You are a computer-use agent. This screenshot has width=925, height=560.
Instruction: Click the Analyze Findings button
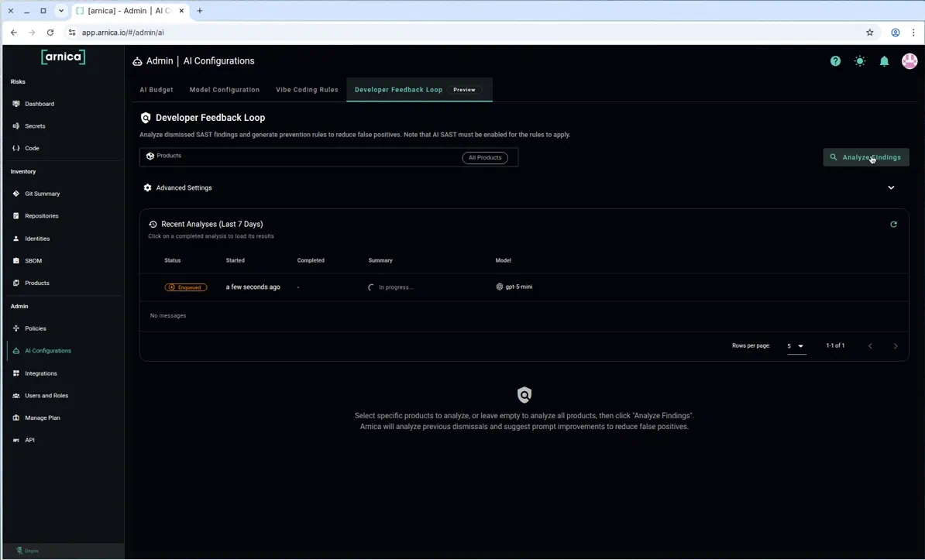[x=866, y=157]
